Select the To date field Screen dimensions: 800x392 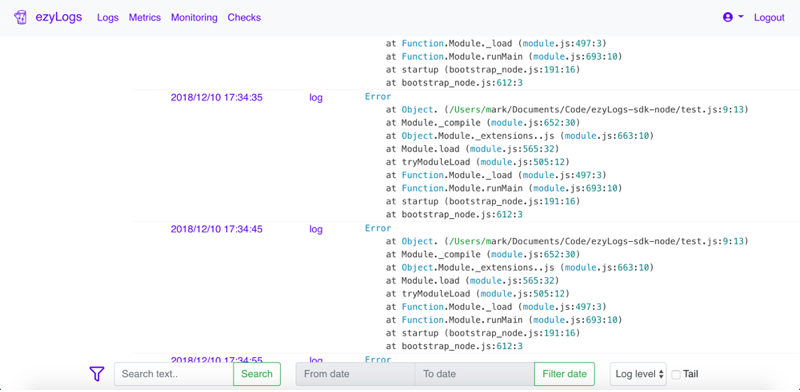point(474,374)
